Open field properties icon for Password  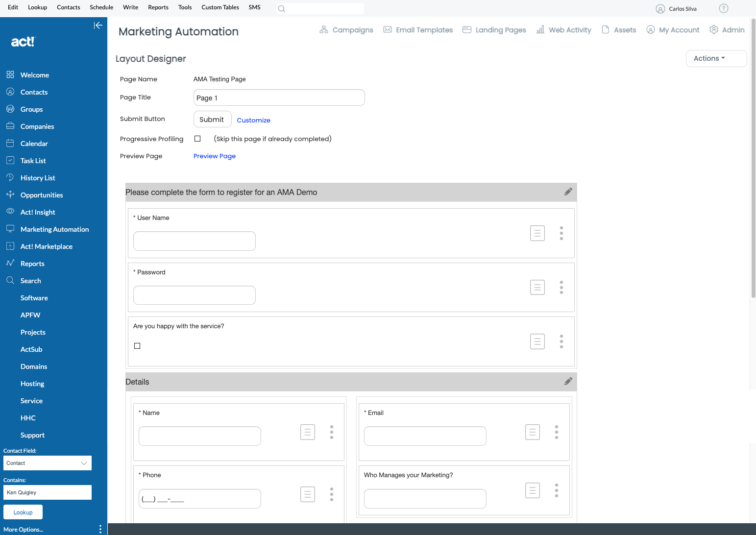[537, 287]
